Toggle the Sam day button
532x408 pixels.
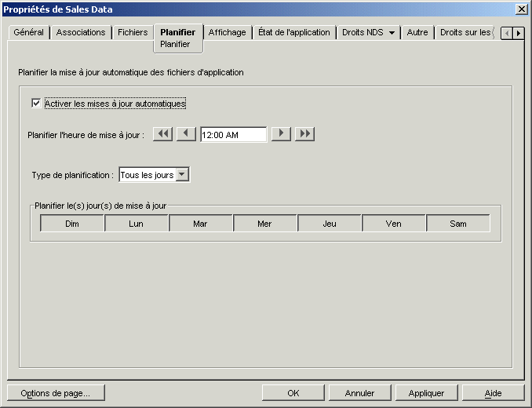pos(457,224)
